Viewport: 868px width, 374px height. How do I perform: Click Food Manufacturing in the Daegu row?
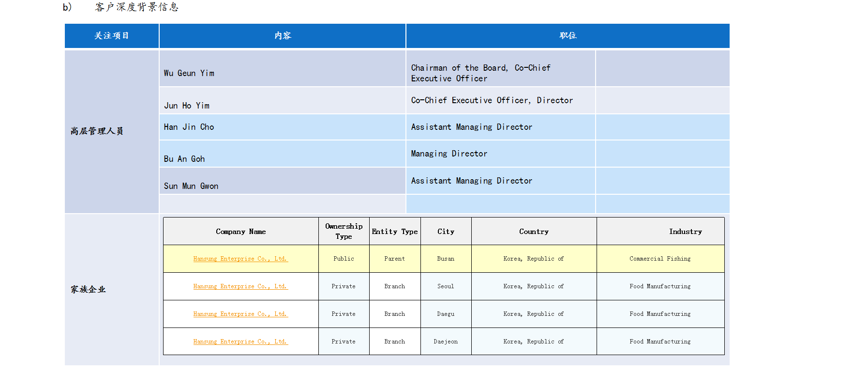[x=660, y=314]
